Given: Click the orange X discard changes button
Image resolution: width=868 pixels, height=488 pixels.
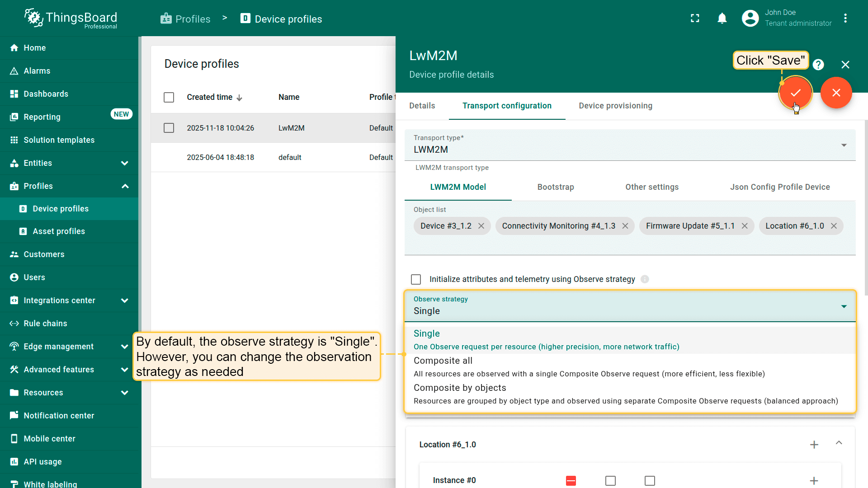Looking at the screenshot, I should coord(836,93).
